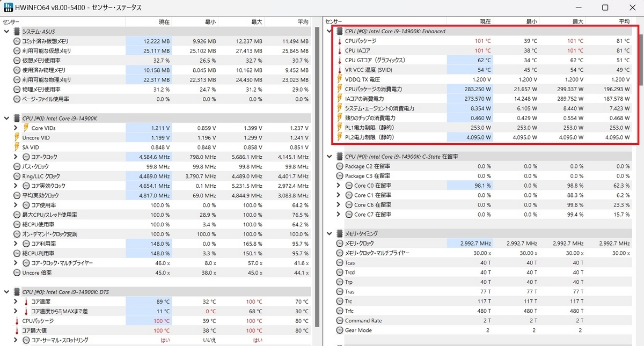The height and width of the screenshot is (346, 644).
Task: Click the 4,584.6 MHz core clock value
Action: click(149, 157)
